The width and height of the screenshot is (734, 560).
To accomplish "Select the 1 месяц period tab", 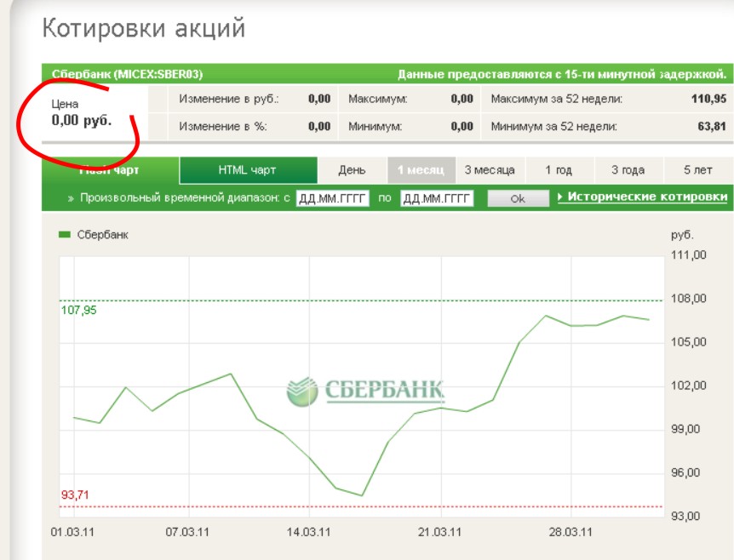I will [421, 170].
